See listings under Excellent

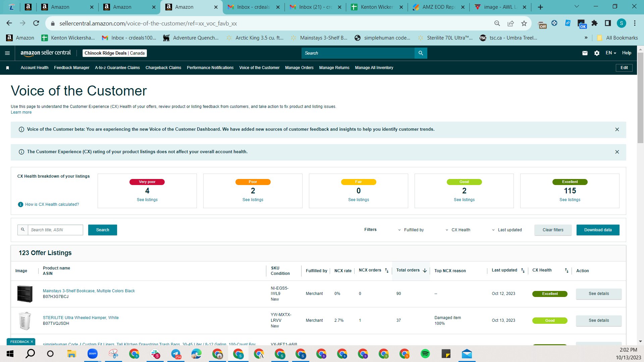(x=570, y=200)
